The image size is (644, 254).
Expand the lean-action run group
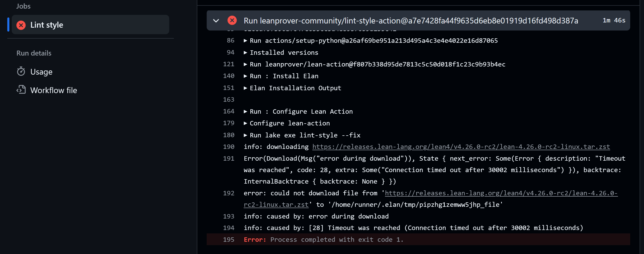tap(245, 64)
